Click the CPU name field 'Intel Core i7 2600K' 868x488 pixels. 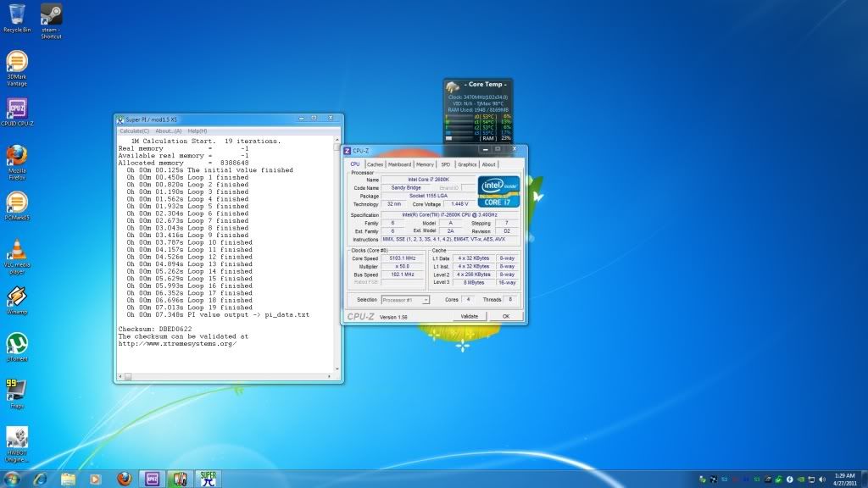428,180
